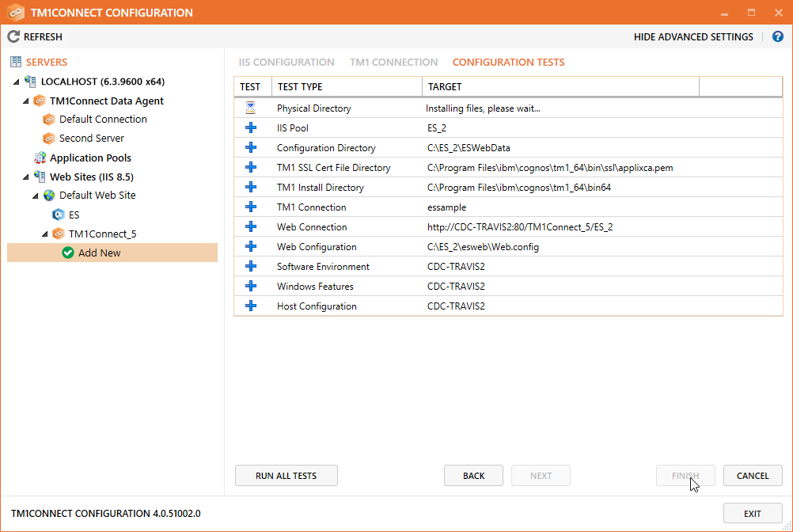Click the plus icon for IIS Pool
Image resolution: width=793 pixels, height=532 pixels.
[x=251, y=127]
